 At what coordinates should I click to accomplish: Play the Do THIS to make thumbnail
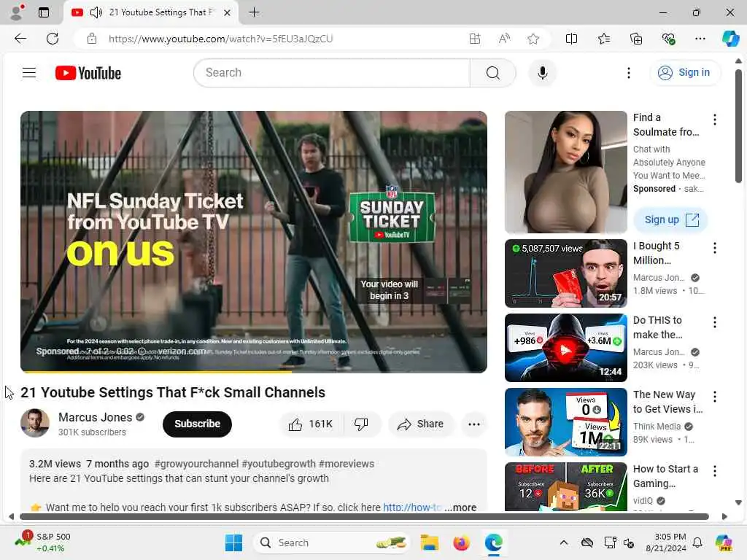click(x=566, y=348)
